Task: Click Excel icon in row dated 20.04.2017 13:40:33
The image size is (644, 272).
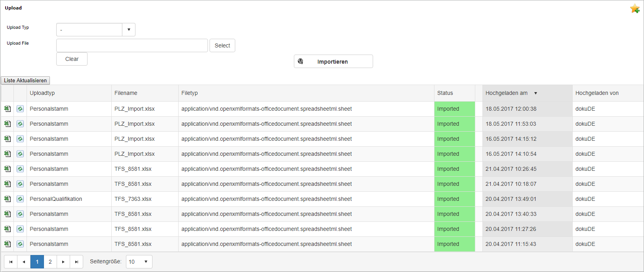Action: point(8,214)
